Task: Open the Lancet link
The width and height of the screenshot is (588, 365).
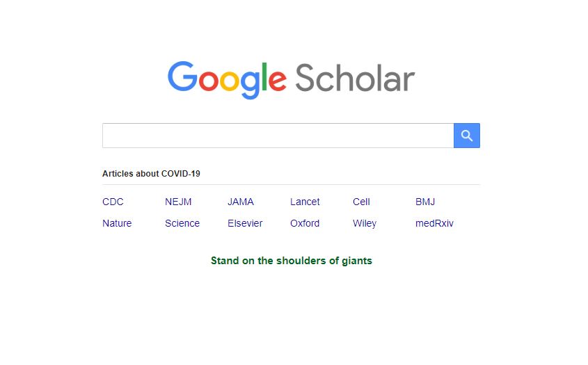Action: (305, 202)
